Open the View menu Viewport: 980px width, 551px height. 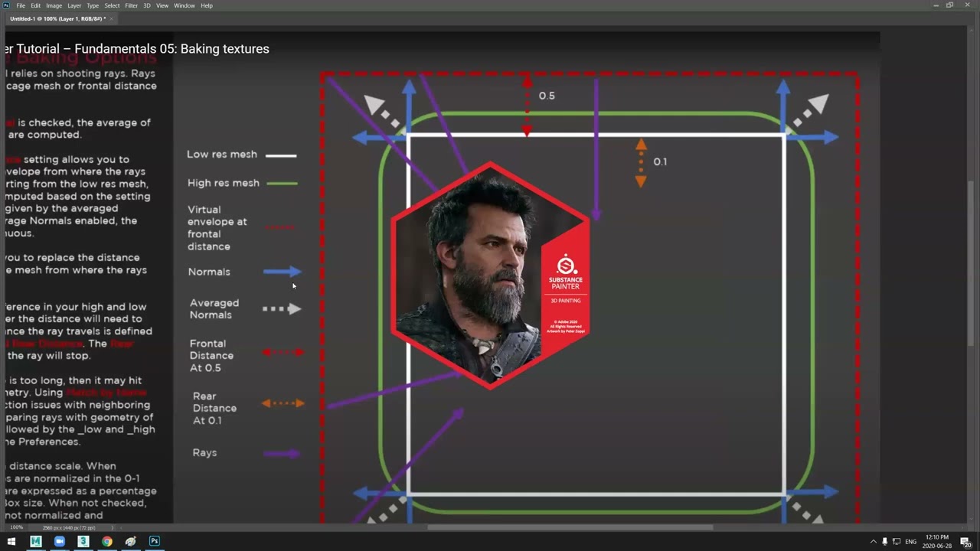(x=162, y=5)
